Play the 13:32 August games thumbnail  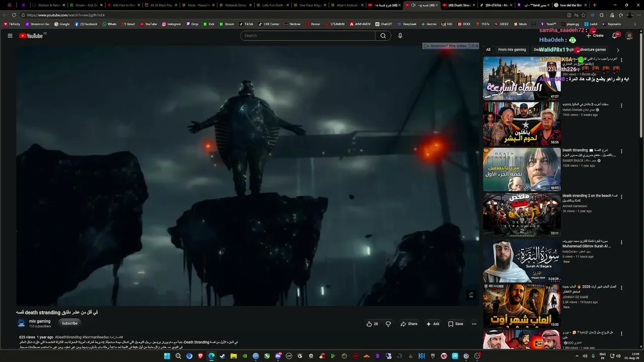(522, 306)
